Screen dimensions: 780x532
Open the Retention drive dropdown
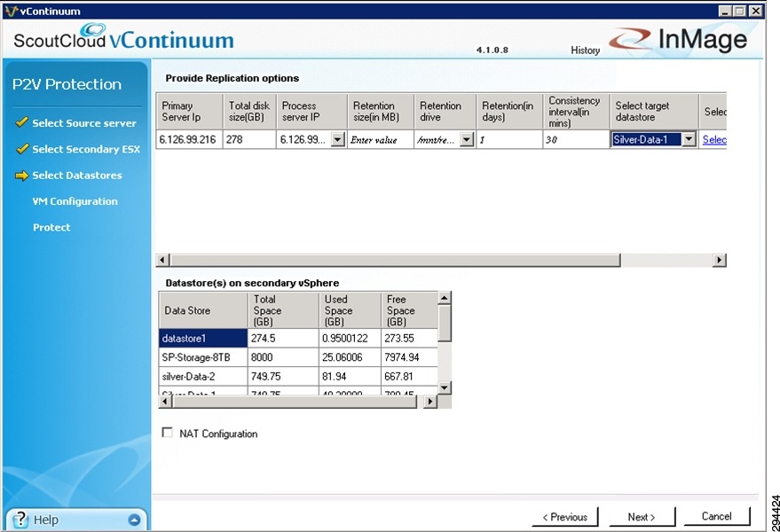tap(467, 140)
